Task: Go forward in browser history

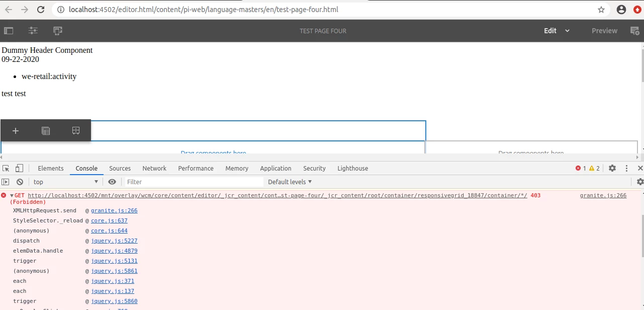Action: [25, 10]
